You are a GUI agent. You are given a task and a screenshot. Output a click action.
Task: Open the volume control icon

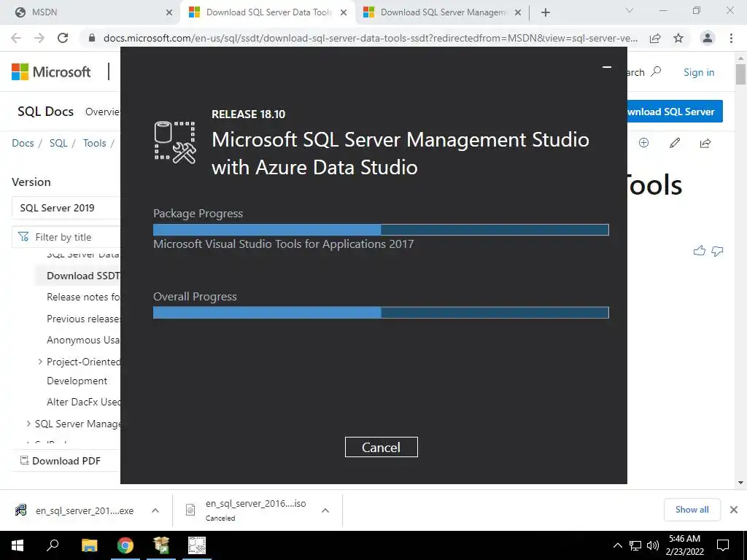click(653, 545)
